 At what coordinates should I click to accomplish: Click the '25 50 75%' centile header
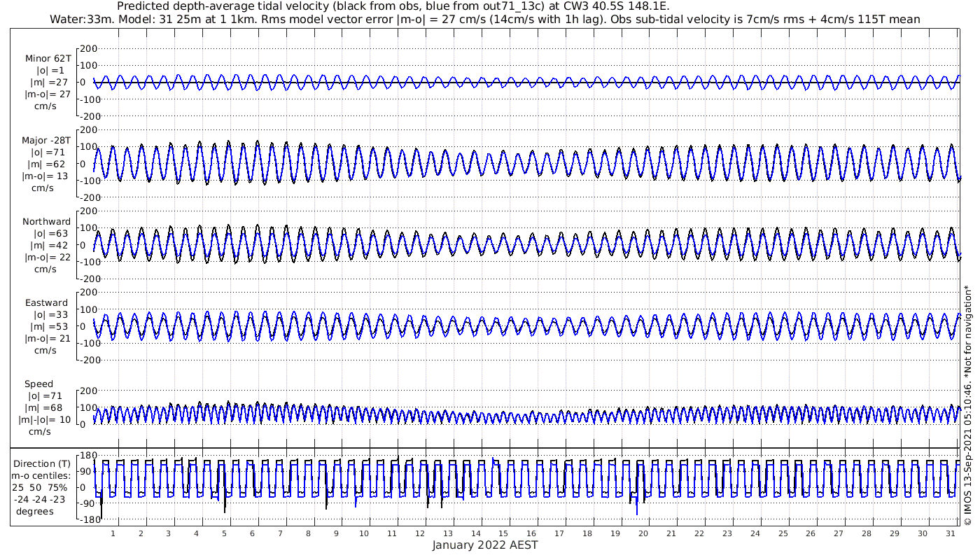coord(39,487)
